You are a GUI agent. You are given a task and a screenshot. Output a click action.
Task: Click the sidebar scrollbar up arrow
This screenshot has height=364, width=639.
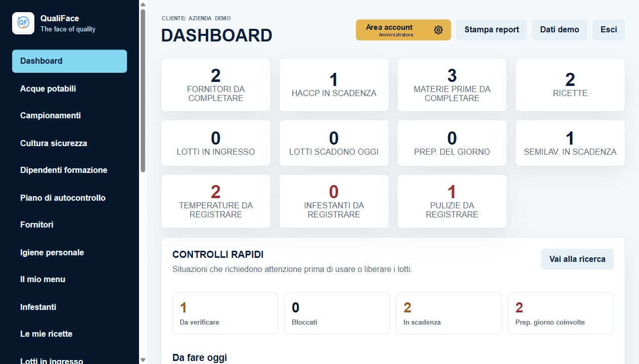click(143, 4)
